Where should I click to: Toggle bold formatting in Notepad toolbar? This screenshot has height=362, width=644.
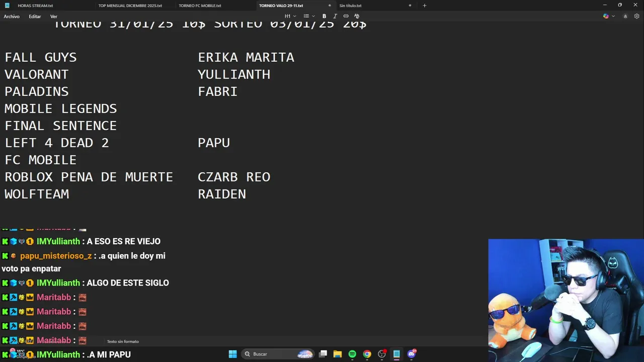coord(324,16)
